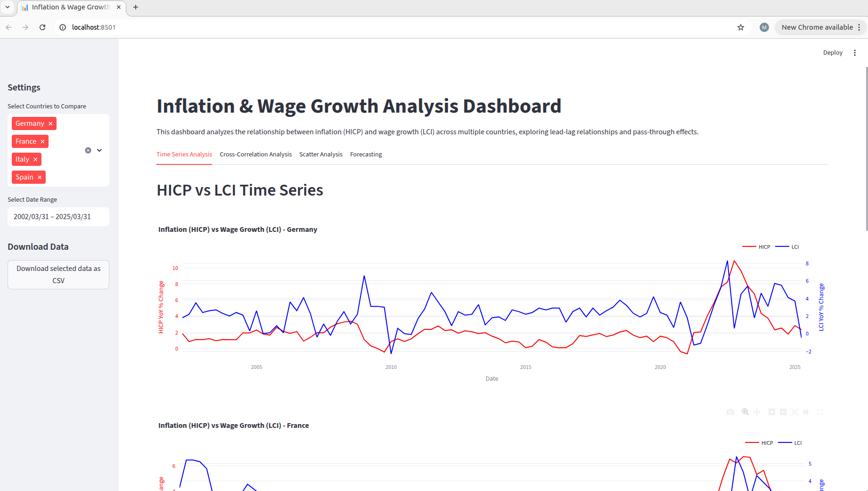Reset chart axes with the home icon

tap(806, 412)
